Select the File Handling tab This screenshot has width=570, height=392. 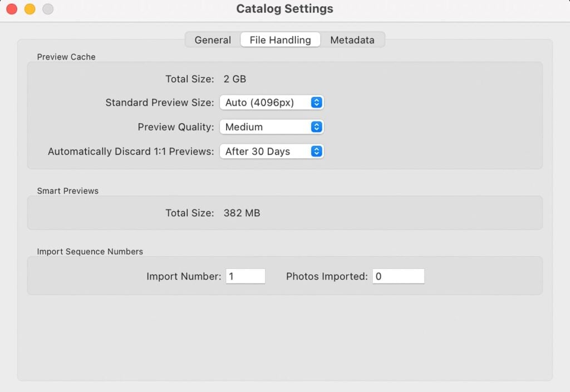tap(280, 40)
